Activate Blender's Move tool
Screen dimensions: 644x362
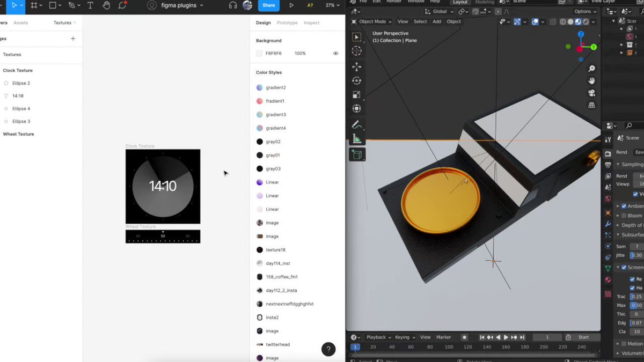356,67
